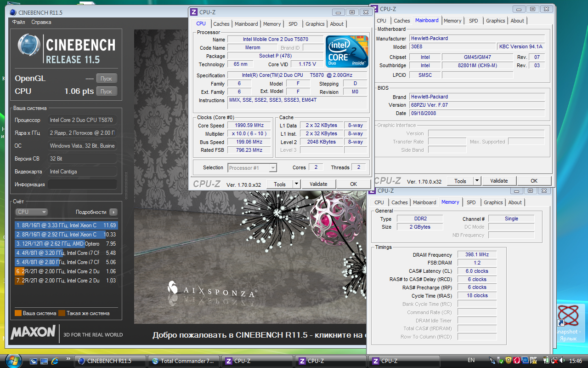This screenshot has width=588, height=368.
Task: Switch to About tab in CPU window
Action: [x=337, y=24]
